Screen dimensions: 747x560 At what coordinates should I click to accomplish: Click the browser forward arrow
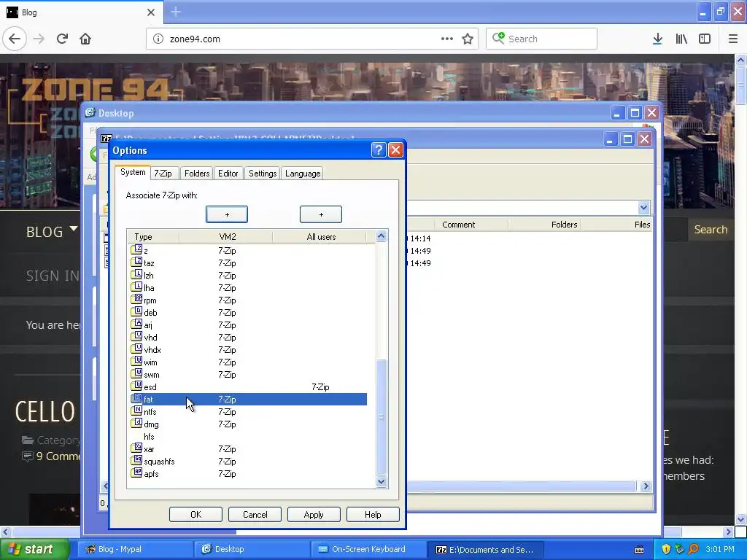coord(39,39)
